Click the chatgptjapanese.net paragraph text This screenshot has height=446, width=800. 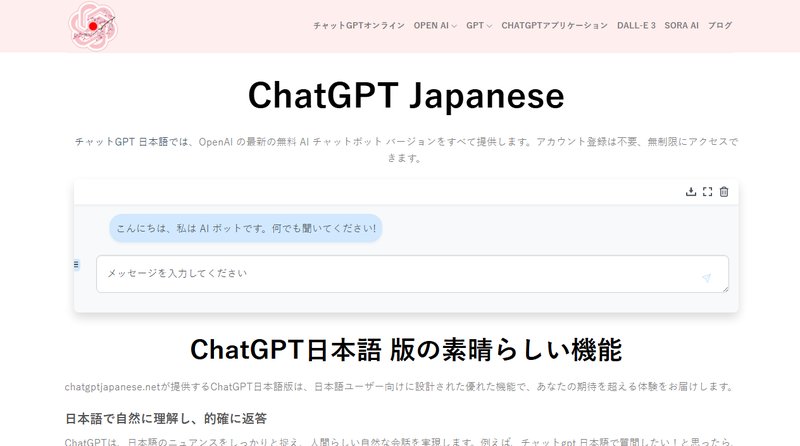pyautogui.click(x=398, y=387)
